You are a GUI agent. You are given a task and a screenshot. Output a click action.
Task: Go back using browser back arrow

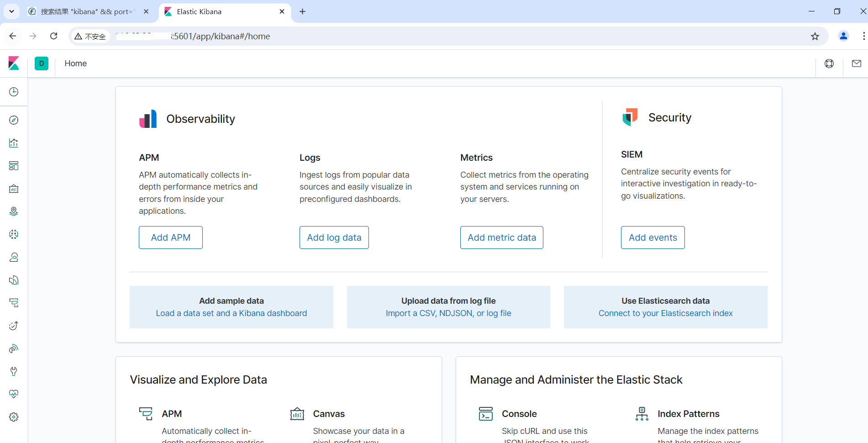(13, 36)
